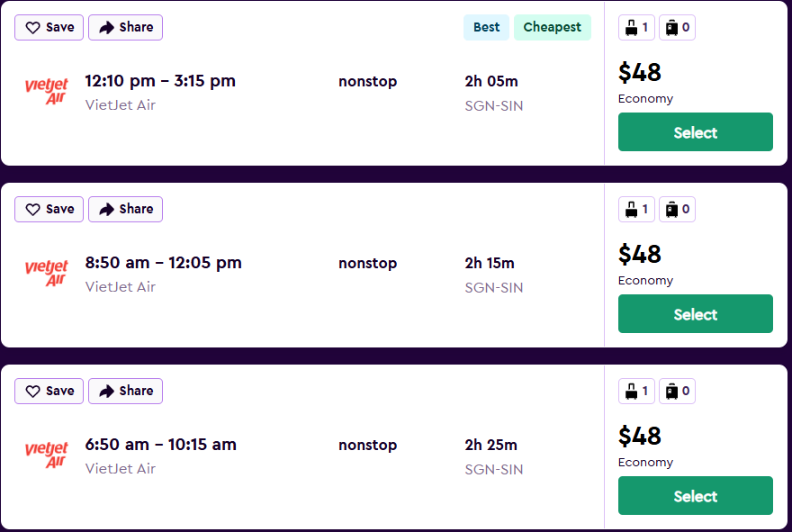Select the 2h 15m flight for $48
The height and width of the screenshot is (532, 792).
(x=695, y=314)
